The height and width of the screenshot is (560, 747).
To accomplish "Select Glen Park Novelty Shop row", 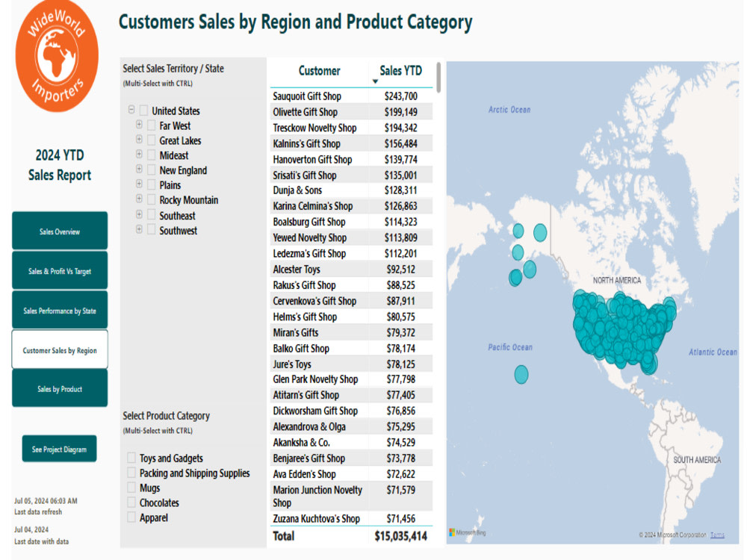I will point(351,379).
